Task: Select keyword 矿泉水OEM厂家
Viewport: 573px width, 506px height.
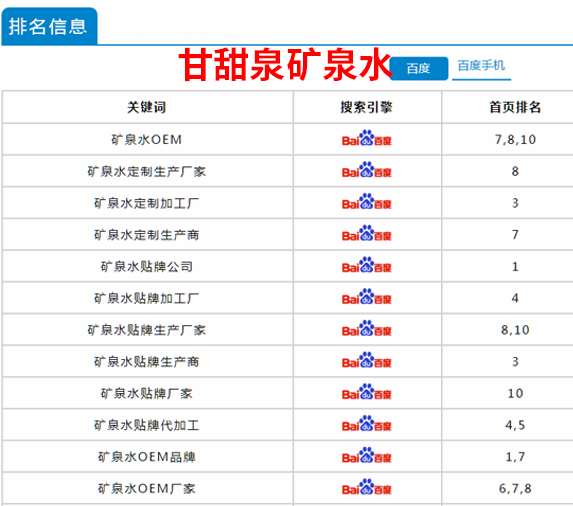Action: pos(147,489)
